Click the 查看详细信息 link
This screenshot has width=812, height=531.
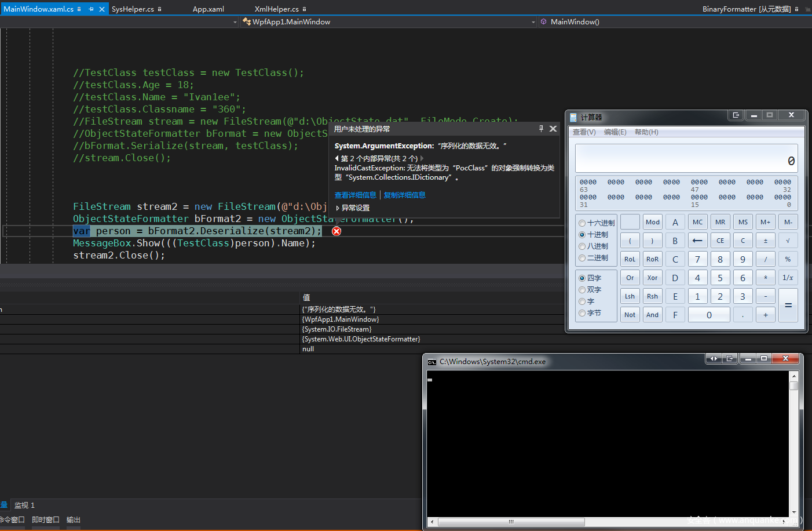[x=355, y=195]
